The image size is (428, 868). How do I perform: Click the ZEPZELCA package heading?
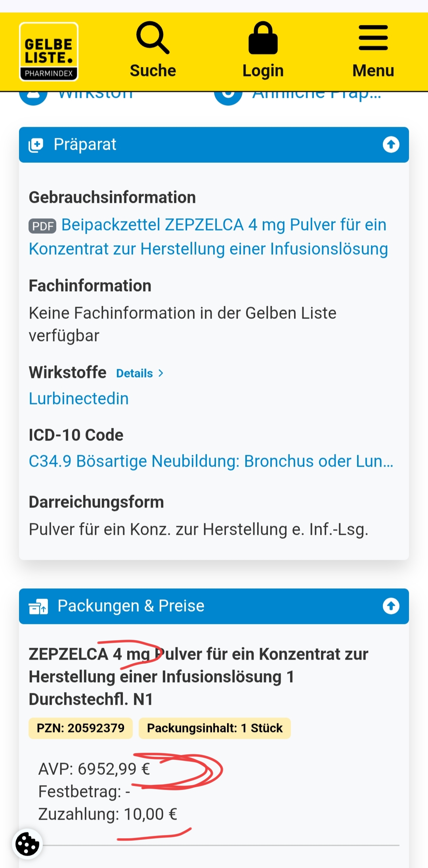(199, 677)
